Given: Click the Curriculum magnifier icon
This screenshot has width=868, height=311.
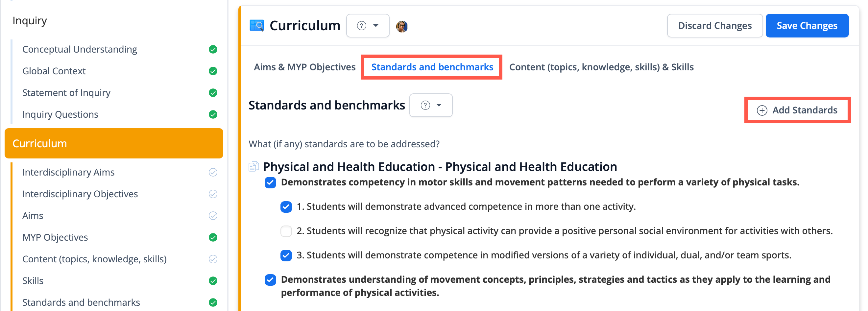Looking at the screenshot, I should (x=256, y=26).
